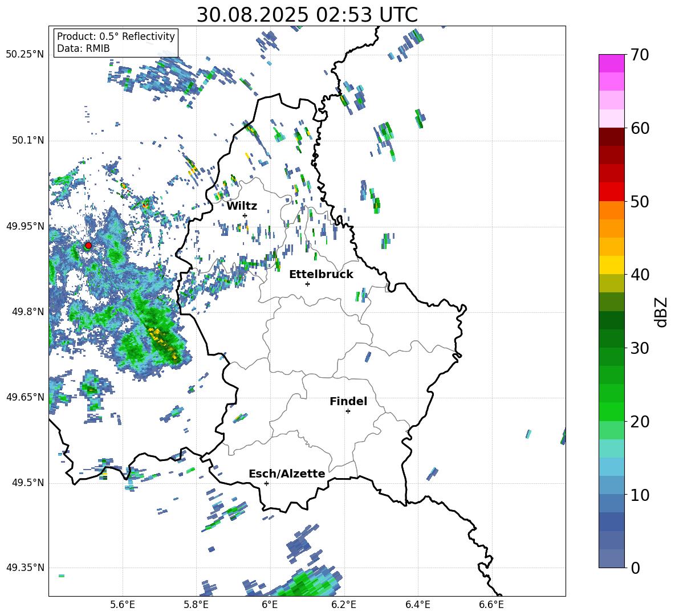Click the 50.1°N latitude tick label
Viewport: 675px width, 616px height.
pos(28,141)
